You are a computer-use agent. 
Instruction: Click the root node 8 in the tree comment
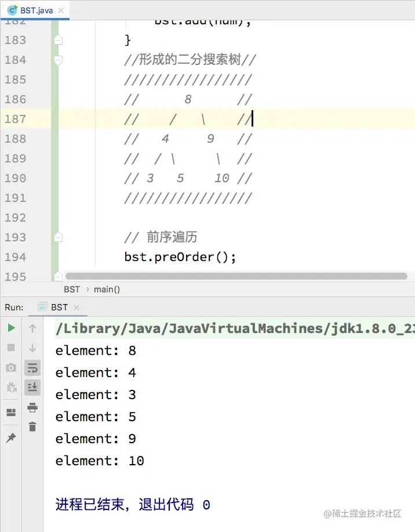point(188,99)
